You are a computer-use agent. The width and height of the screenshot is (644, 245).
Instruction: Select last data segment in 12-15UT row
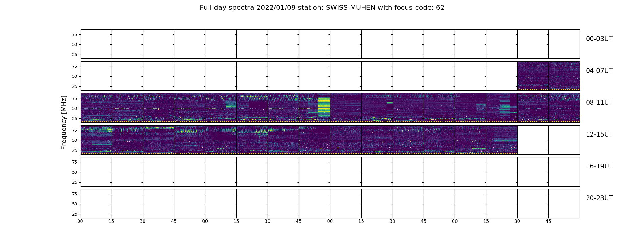502,139
